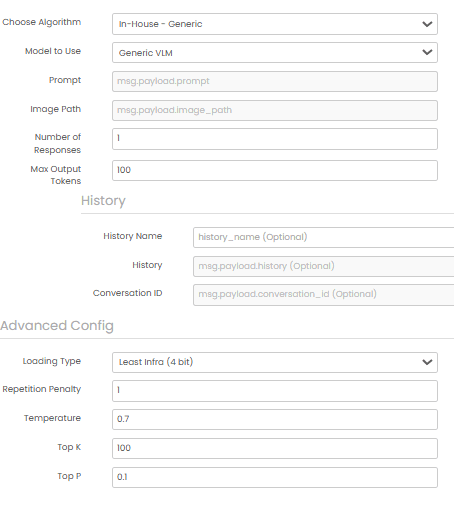Focus the Top P field
This screenshot has width=454, height=508.
coord(275,477)
